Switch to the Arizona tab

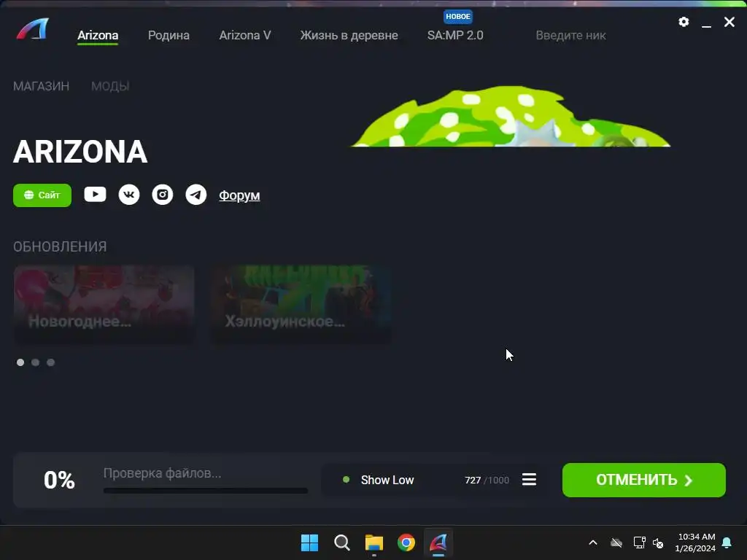tap(98, 36)
